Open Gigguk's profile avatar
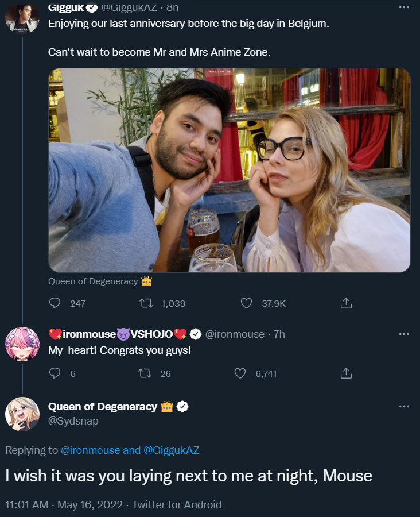 (x=22, y=18)
